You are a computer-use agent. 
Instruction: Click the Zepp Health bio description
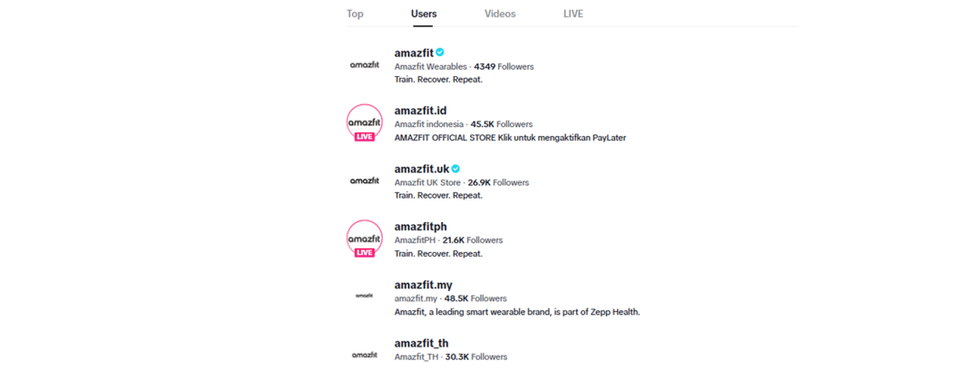(x=517, y=312)
